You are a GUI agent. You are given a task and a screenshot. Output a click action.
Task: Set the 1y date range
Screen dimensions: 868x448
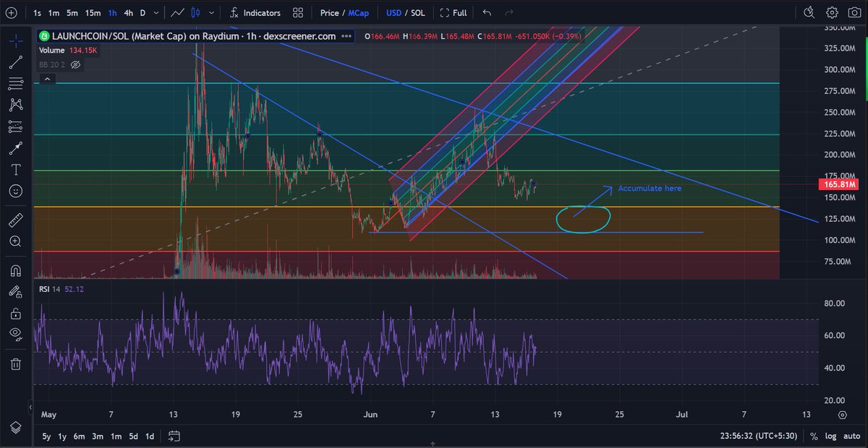point(63,436)
